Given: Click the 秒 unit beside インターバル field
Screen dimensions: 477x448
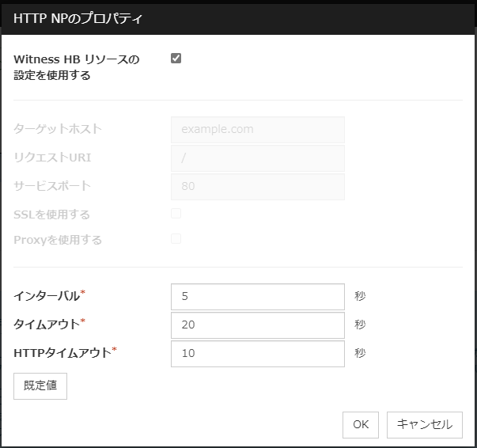Looking at the screenshot, I should [x=361, y=297].
